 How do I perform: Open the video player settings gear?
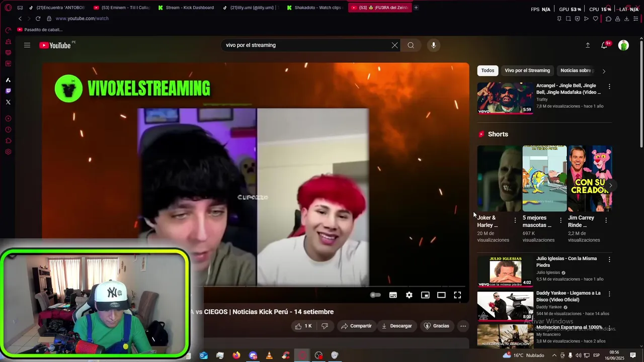[x=409, y=295]
